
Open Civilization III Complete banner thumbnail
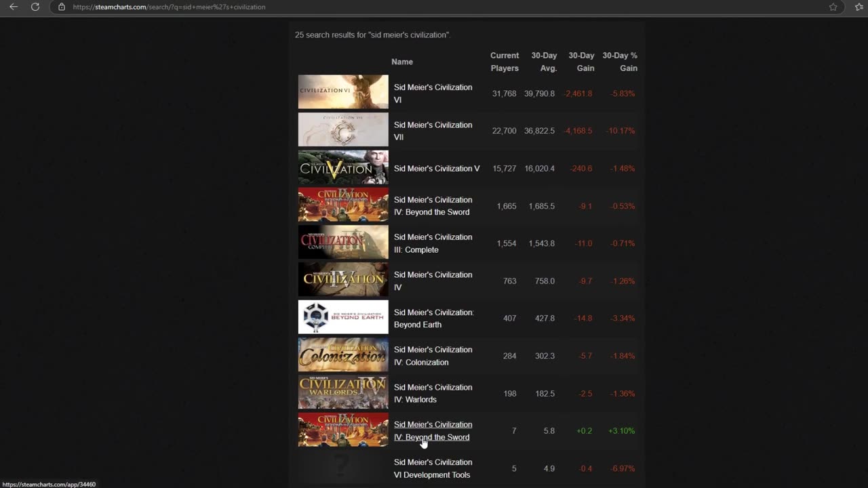[x=343, y=242]
